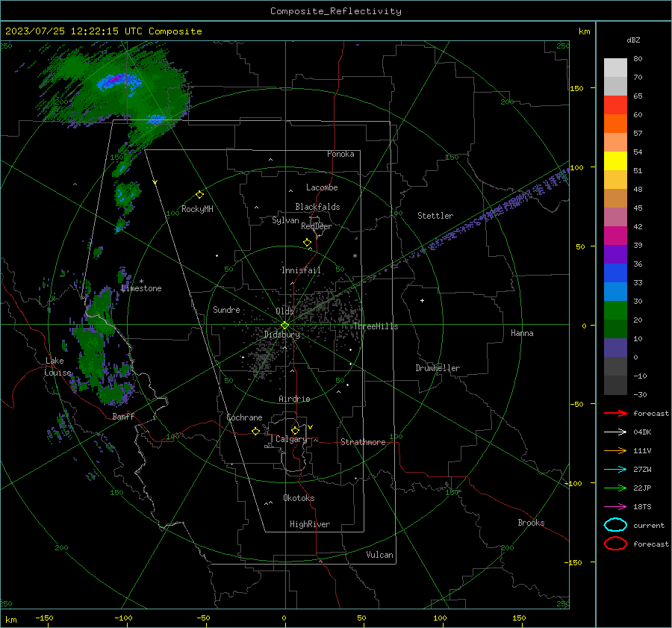
Task: Click the green 22JP arrow legend icon
Action: pyautogui.click(x=615, y=488)
